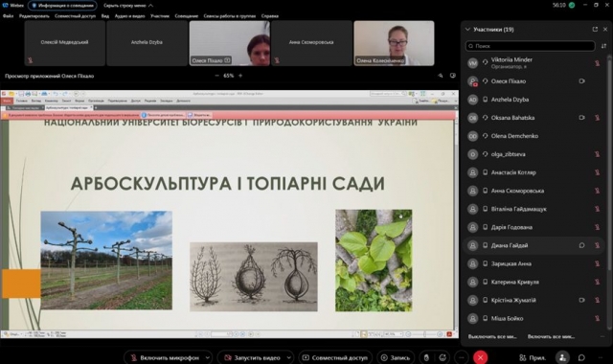Click the camera icon next to Крістіна Жуматій
The width and height of the screenshot is (613, 364).
pyautogui.click(x=581, y=300)
